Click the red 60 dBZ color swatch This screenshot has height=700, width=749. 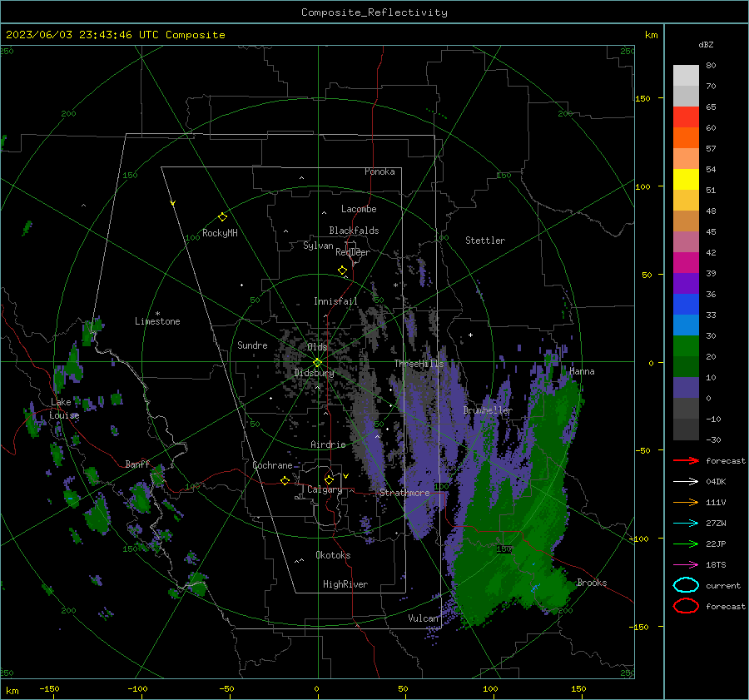click(686, 117)
